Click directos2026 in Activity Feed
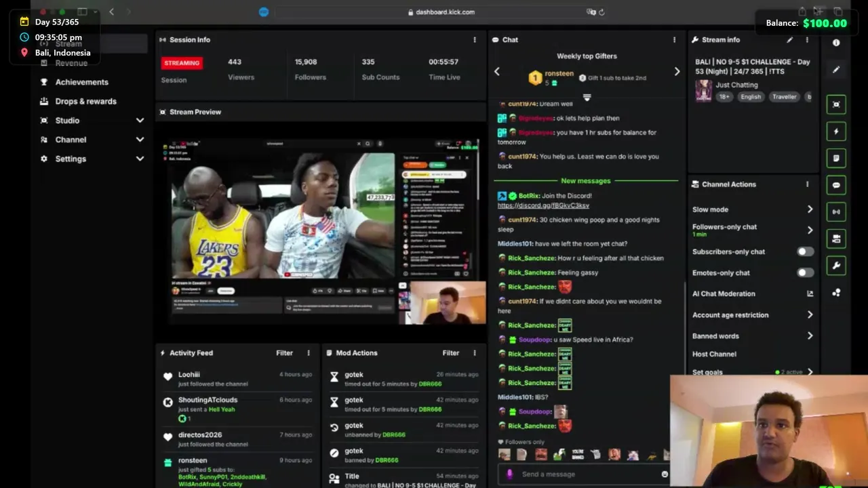Image resolution: width=868 pixels, height=488 pixels. (x=200, y=435)
